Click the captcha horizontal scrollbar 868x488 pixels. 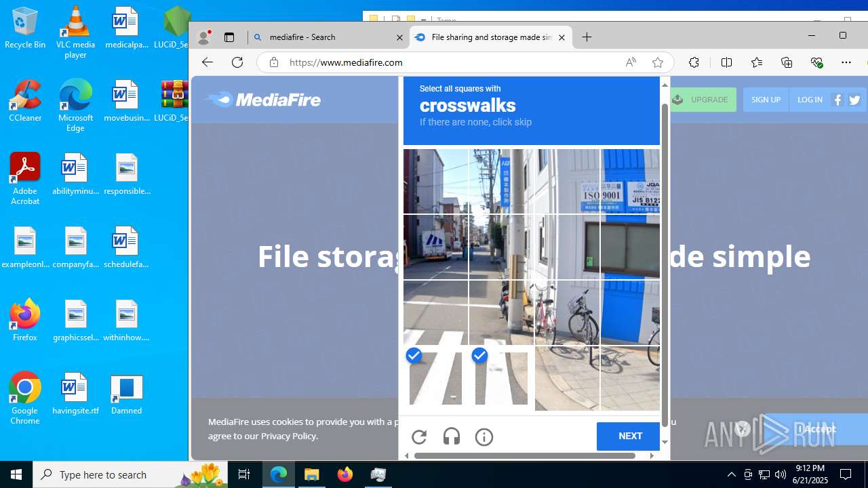(x=525, y=455)
